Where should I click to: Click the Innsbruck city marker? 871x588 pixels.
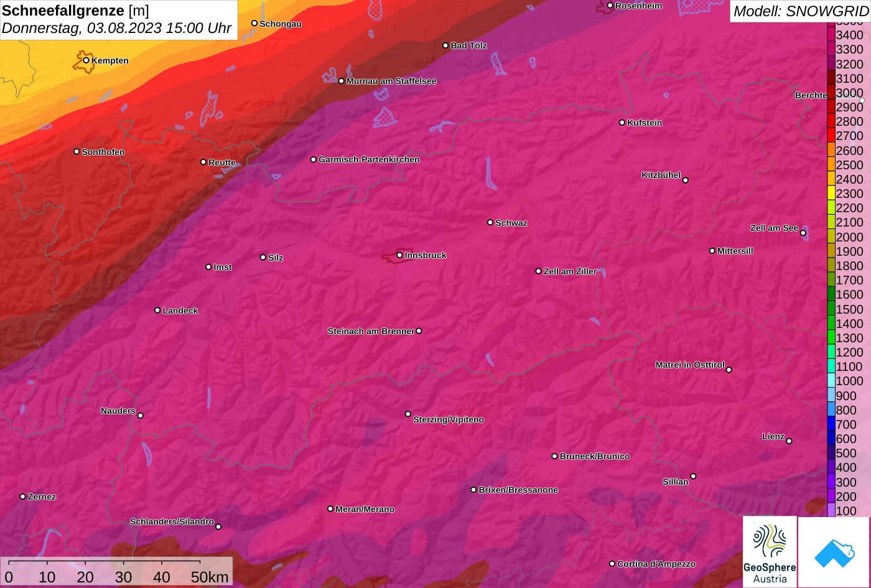[x=399, y=255]
